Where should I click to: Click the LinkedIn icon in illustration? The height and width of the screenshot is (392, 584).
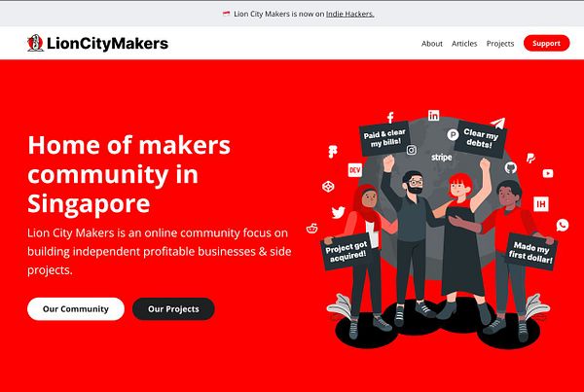433,116
